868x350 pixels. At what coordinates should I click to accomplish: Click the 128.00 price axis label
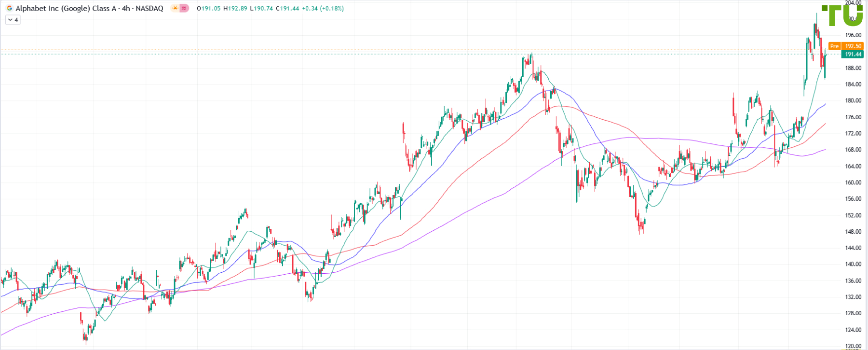point(853,313)
